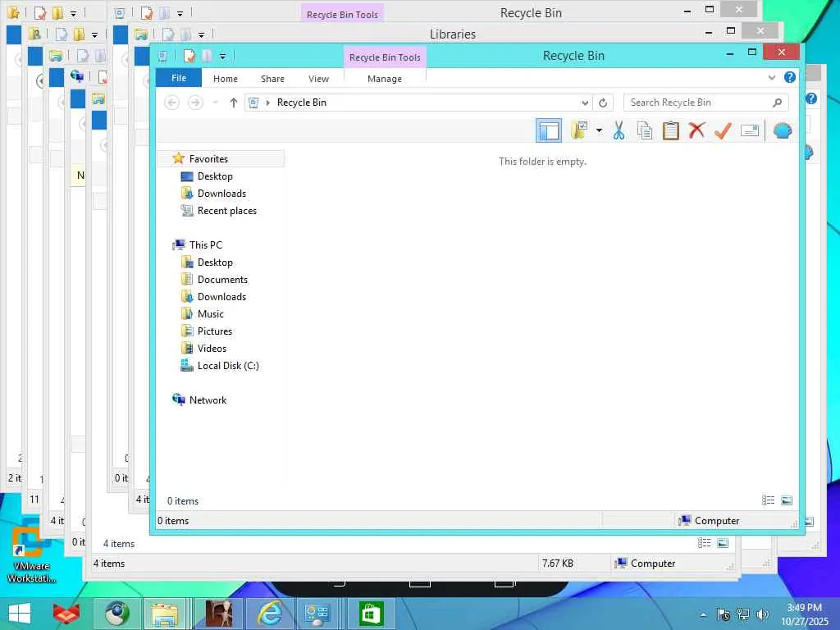Select Downloads under This PC

coord(221,296)
